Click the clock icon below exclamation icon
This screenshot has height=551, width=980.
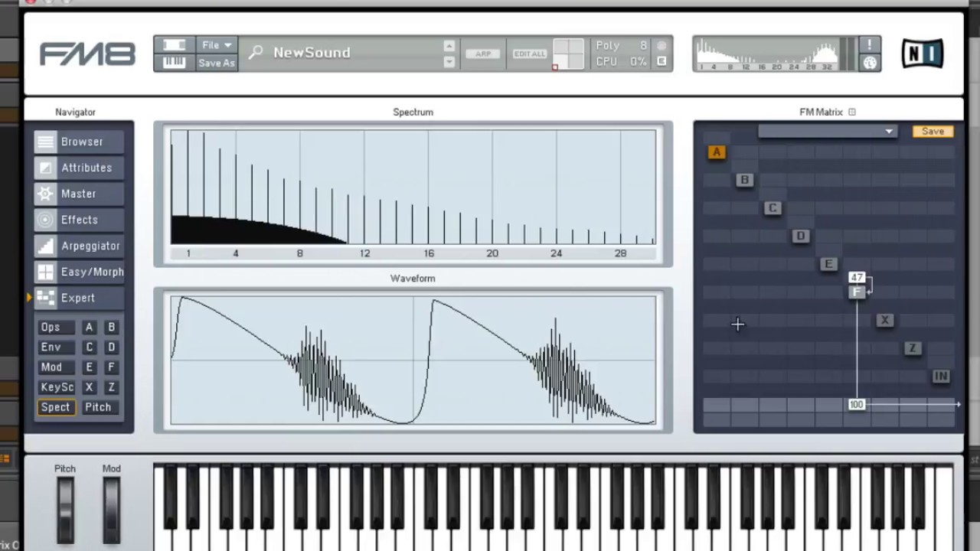[x=870, y=63]
